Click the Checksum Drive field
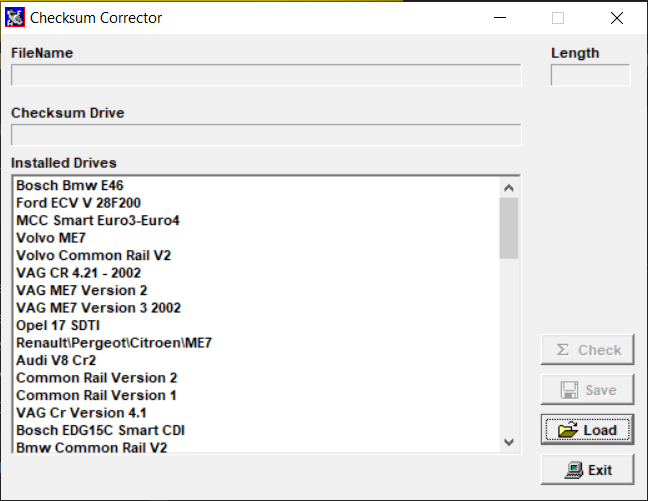Image resolution: width=648 pixels, height=501 pixels. point(266,135)
